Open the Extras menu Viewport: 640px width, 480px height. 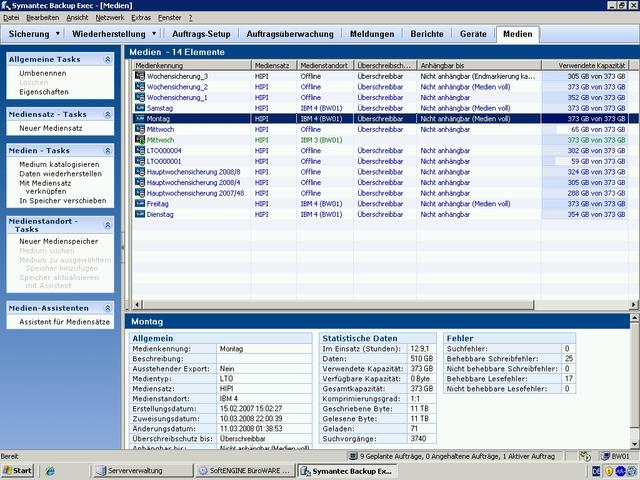pyautogui.click(x=141, y=18)
